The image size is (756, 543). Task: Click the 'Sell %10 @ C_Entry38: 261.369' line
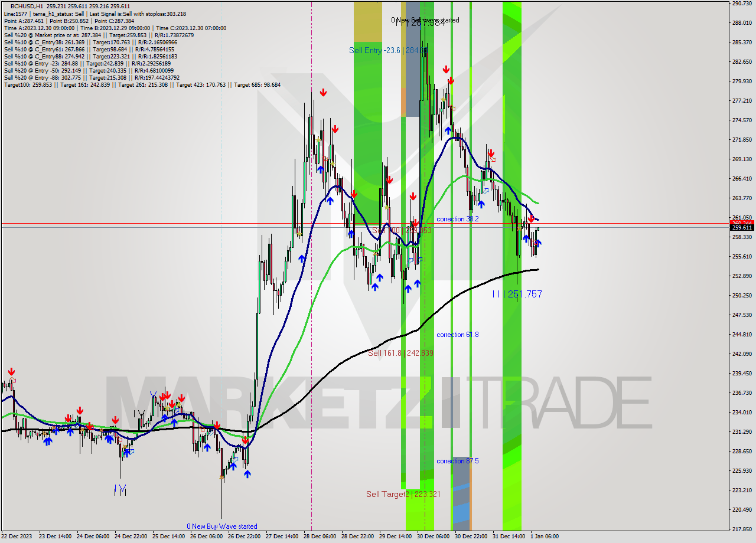(89, 42)
